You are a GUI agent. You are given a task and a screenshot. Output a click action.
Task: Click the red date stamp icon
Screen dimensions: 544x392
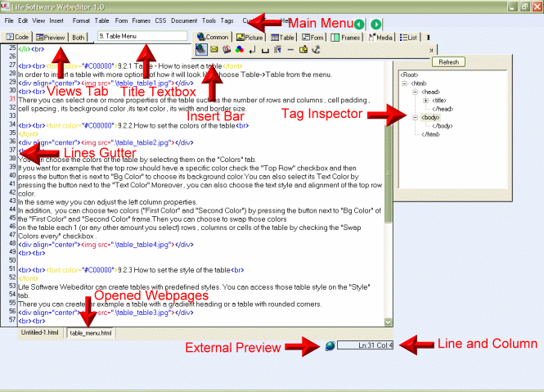[x=227, y=50]
